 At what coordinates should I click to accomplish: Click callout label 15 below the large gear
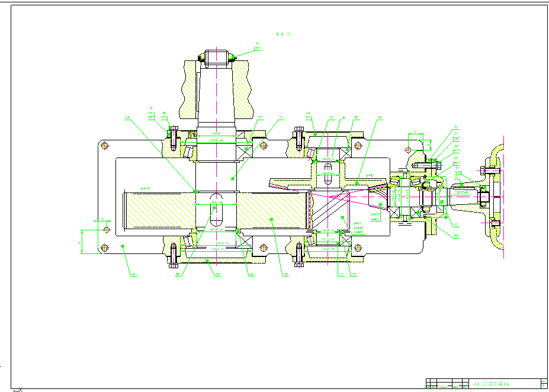[x=285, y=274]
